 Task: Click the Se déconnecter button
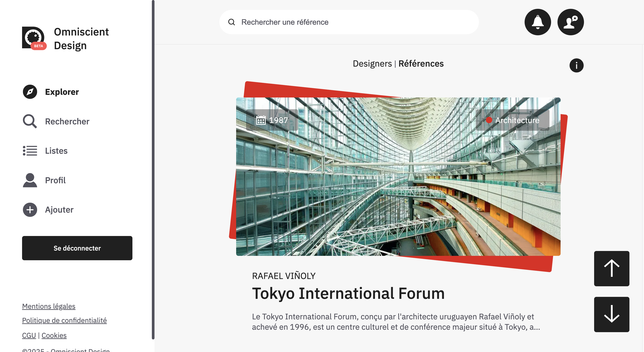(x=77, y=248)
